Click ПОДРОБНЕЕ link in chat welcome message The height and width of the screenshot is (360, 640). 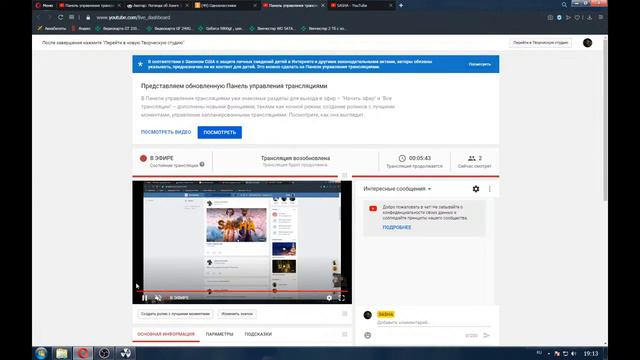click(x=397, y=227)
